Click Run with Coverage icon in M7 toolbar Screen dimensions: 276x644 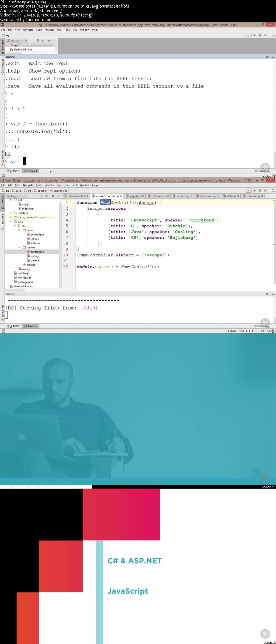[x=265, y=191]
